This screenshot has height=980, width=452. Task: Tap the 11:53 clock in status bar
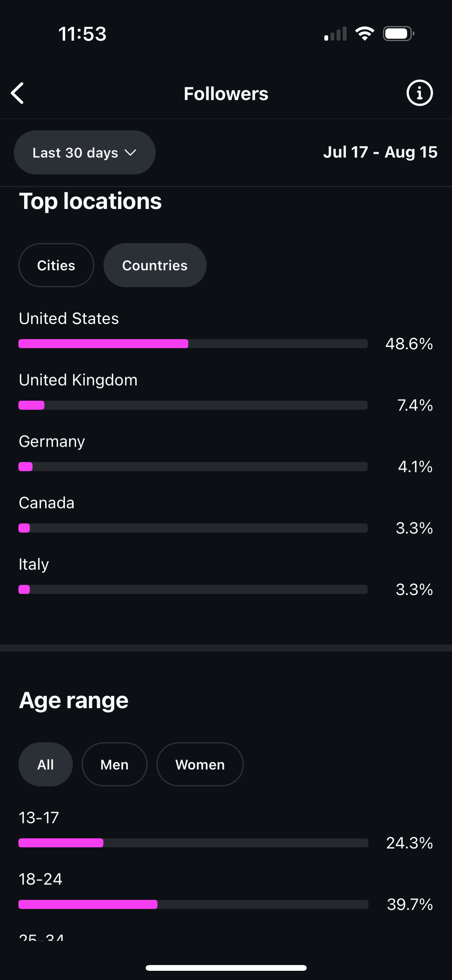(82, 34)
